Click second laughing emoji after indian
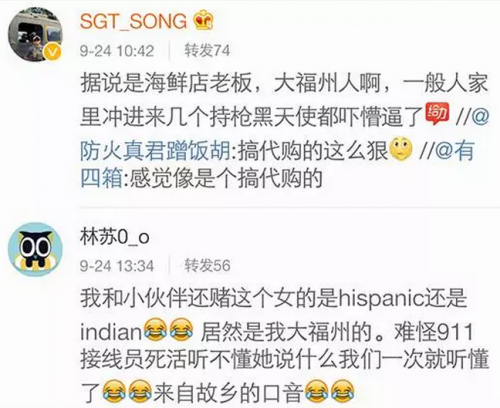This screenshot has width=500, height=408. tap(181, 330)
